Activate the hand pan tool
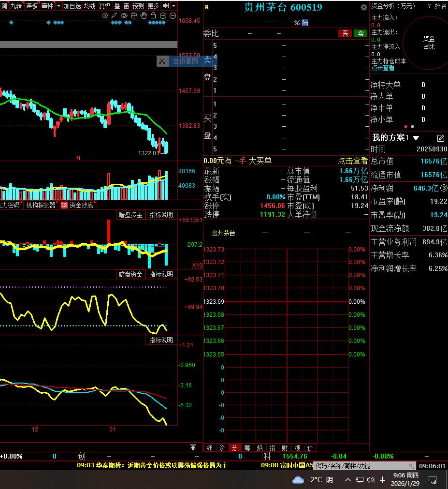 click(x=144, y=15)
